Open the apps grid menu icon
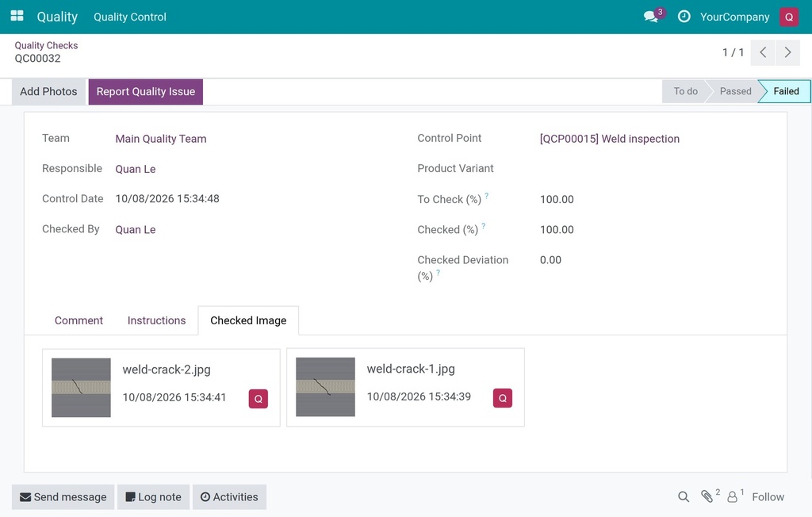812x517 pixels. pyautogui.click(x=17, y=16)
